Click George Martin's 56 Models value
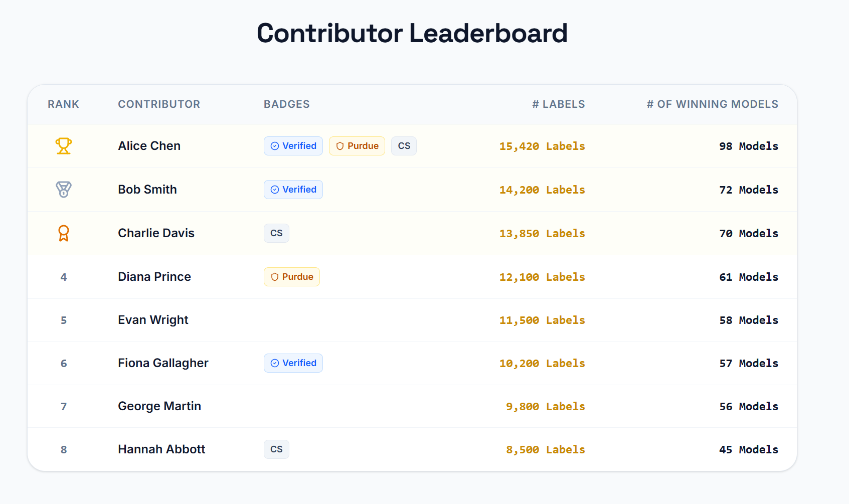Image resolution: width=849 pixels, height=504 pixels. point(748,407)
